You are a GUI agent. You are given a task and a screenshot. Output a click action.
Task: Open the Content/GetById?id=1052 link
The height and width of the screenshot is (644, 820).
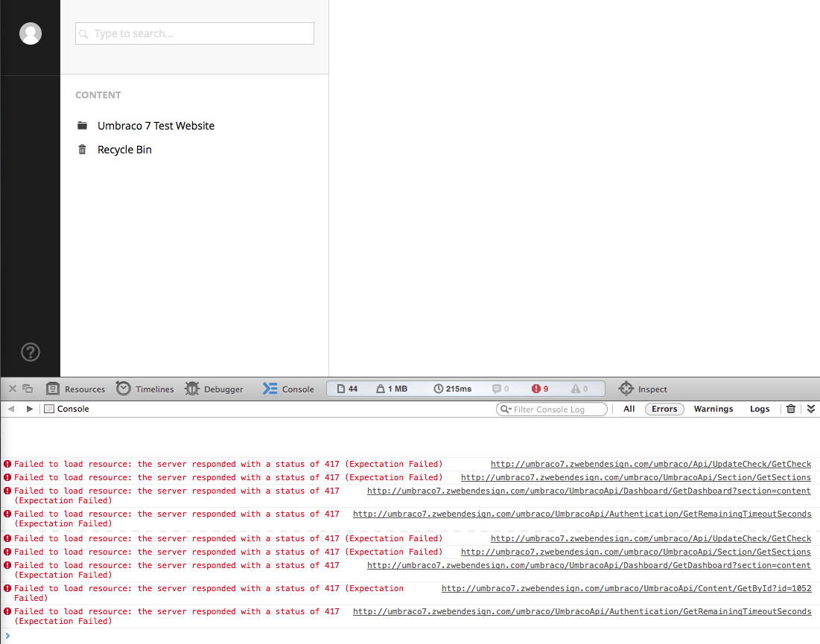point(626,589)
